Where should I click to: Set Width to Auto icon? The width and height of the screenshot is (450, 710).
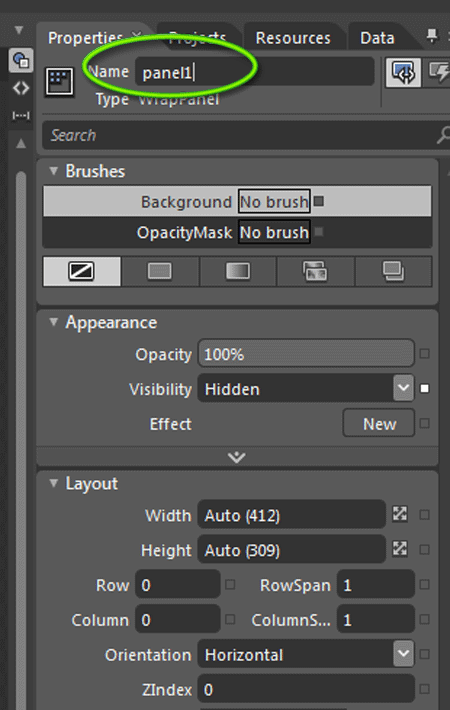pyautogui.click(x=400, y=514)
